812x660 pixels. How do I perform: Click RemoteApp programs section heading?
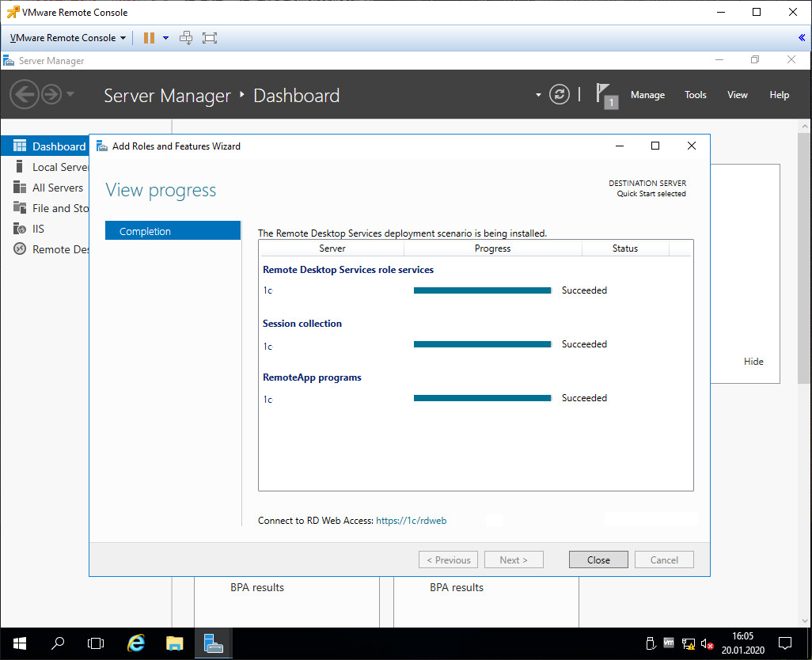312,377
